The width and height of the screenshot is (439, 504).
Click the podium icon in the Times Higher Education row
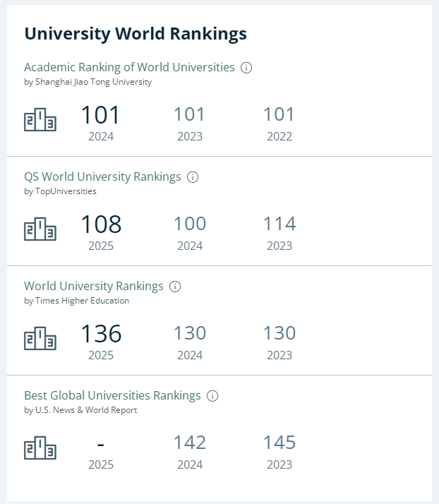tap(40, 339)
